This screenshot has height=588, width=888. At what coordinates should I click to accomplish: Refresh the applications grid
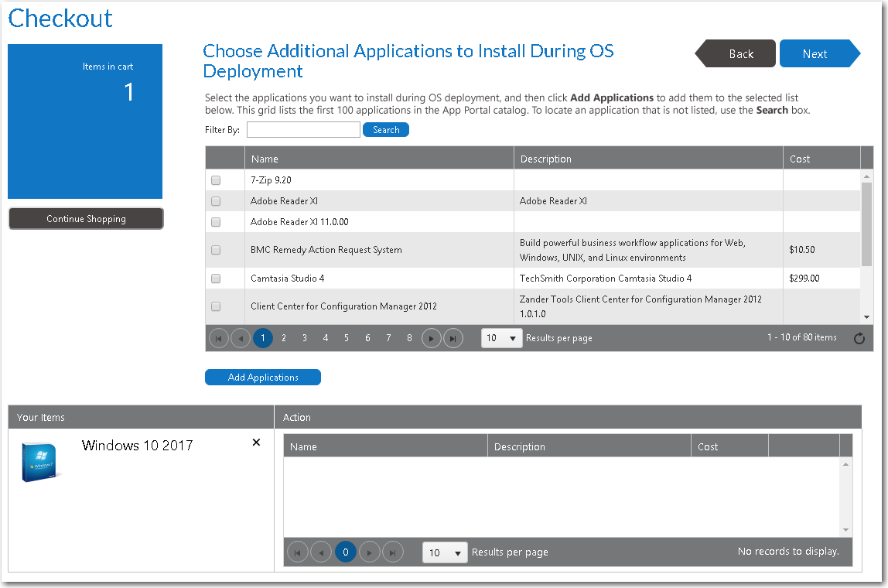point(859,338)
